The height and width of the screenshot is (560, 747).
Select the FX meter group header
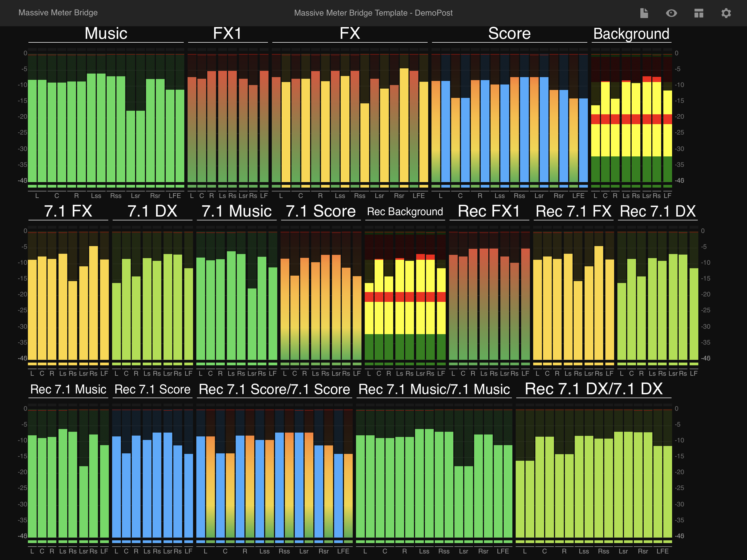pyautogui.click(x=349, y=33)
